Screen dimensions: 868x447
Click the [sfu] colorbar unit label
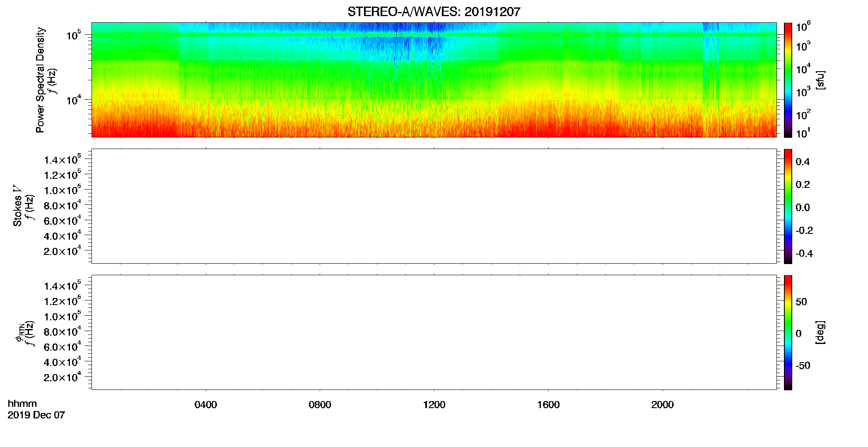(x=820, y=80)
